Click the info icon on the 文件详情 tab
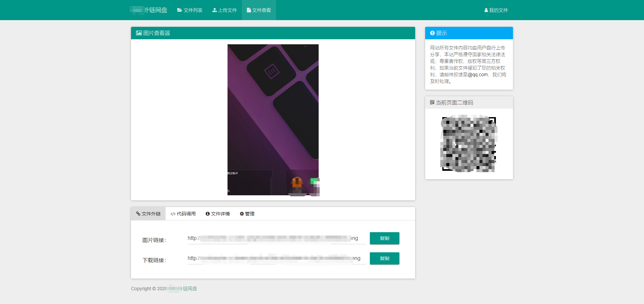 (x=207, y=213)
